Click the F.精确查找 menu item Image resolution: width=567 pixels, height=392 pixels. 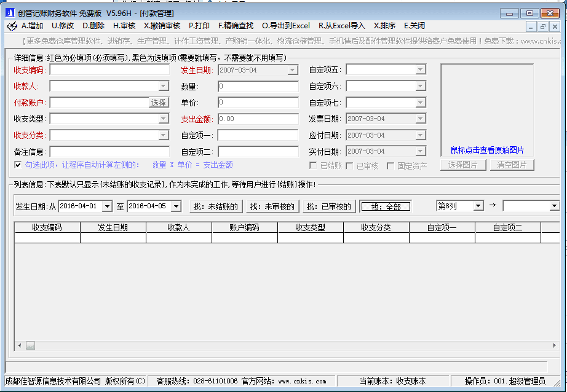236,26
